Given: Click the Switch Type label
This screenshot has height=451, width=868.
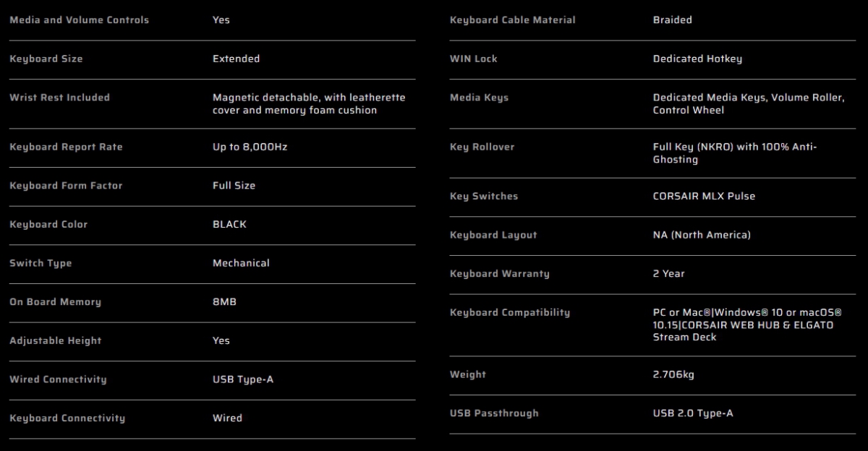Looking at the screenshot, I should point(41,264).
